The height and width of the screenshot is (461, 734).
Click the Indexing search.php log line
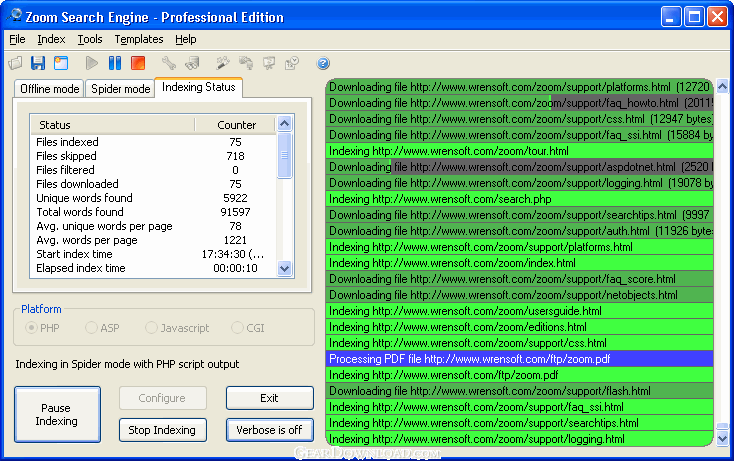[x=520, y=199]
